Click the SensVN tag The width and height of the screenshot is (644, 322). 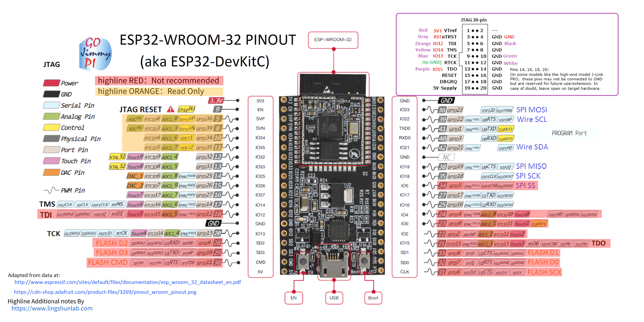coord(187,128)
